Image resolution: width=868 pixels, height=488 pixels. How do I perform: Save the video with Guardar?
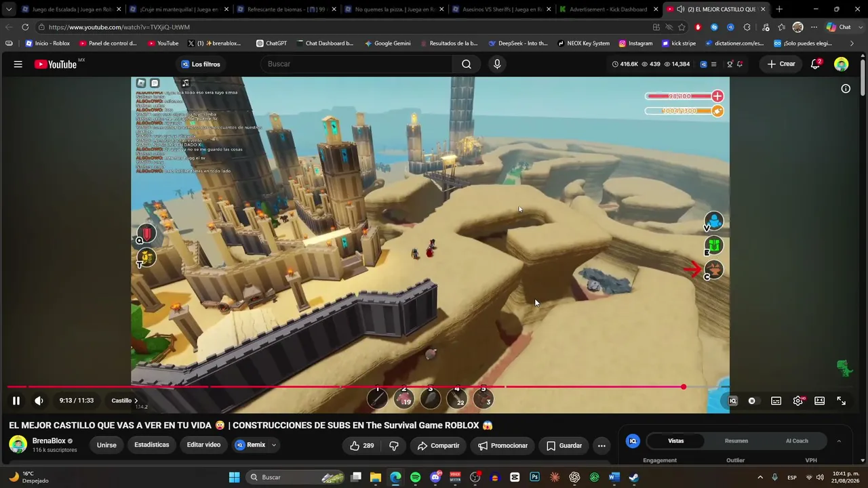pyautogui.click(x=564, y=445)
